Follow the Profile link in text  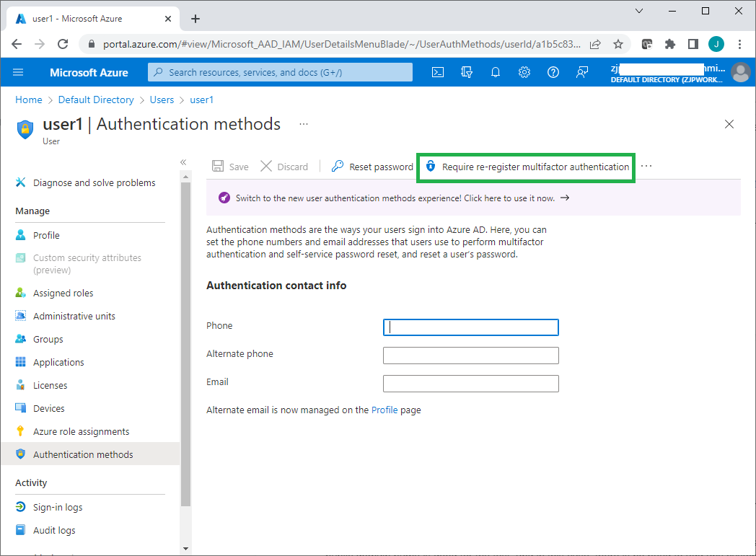tap(384, 410)
